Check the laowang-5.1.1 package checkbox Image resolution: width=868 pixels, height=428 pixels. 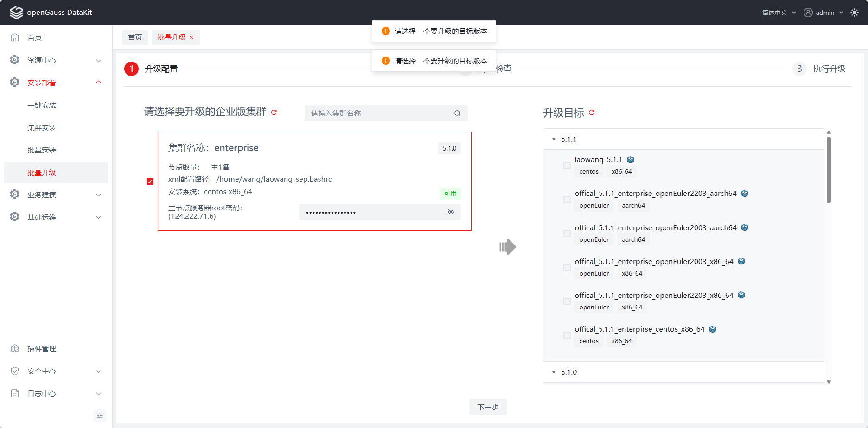click(x=567, y=166)
